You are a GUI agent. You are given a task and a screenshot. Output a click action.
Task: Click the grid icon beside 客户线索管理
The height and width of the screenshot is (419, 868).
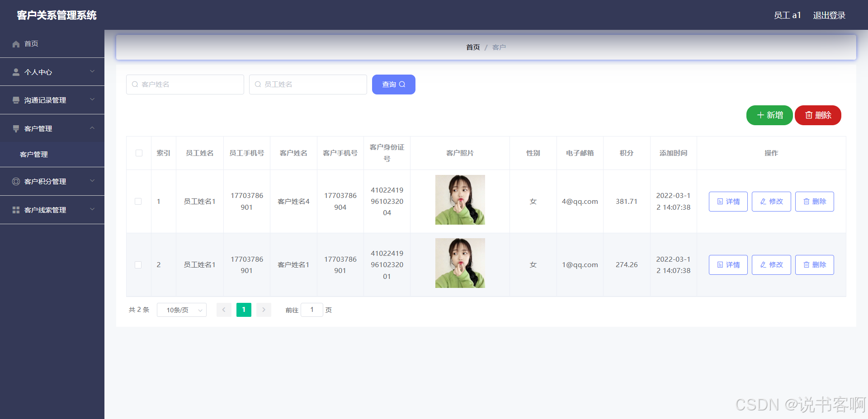click(x=16, y=210)
